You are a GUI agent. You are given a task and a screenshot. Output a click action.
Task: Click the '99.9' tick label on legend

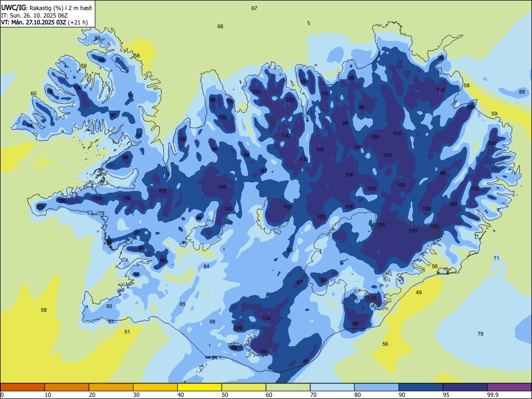(x=492, y=395)
